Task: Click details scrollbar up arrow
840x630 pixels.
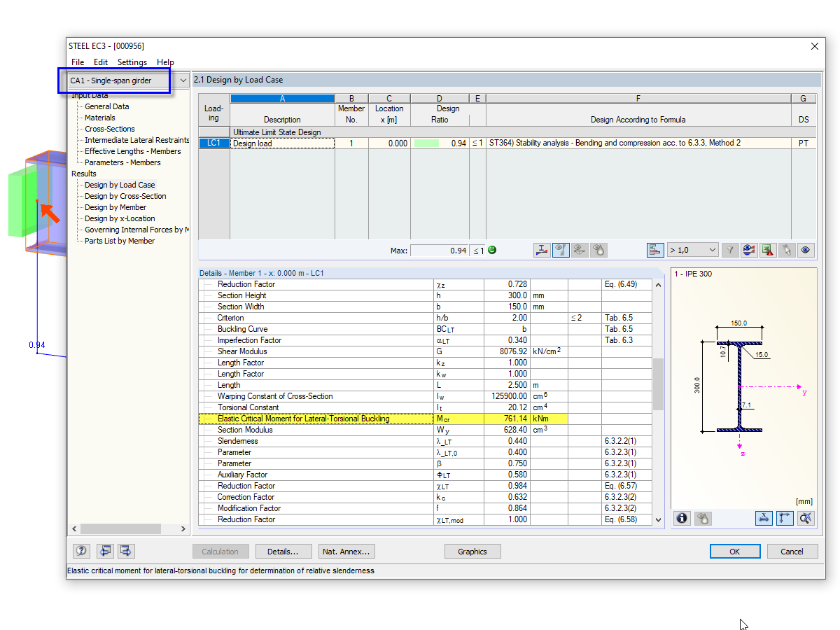Action: click(657, 285)
